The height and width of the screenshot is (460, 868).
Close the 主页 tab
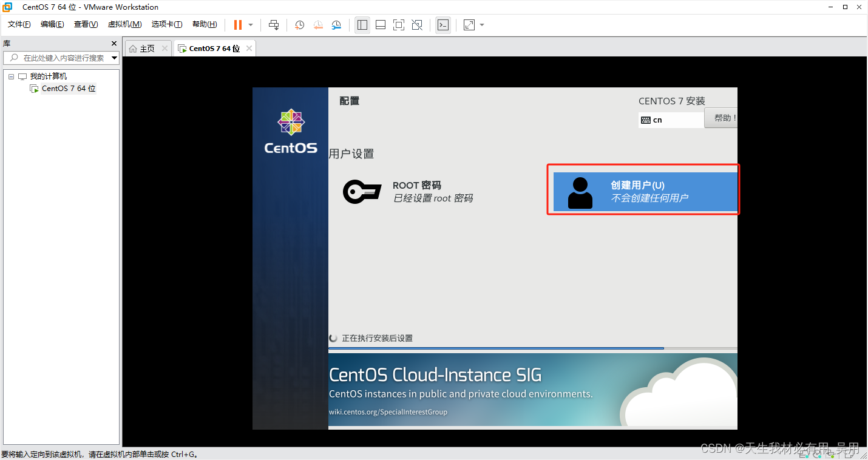pos(164,49)
